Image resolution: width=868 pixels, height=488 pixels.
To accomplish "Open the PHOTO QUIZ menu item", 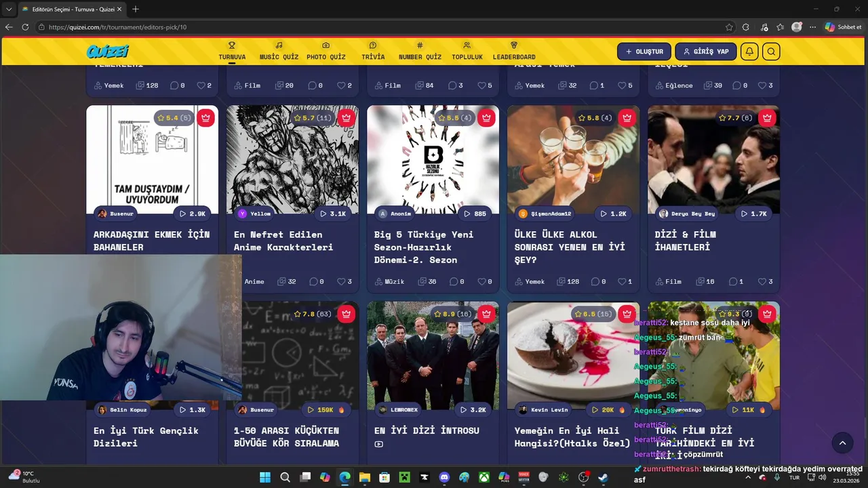I will click(326, 52).
